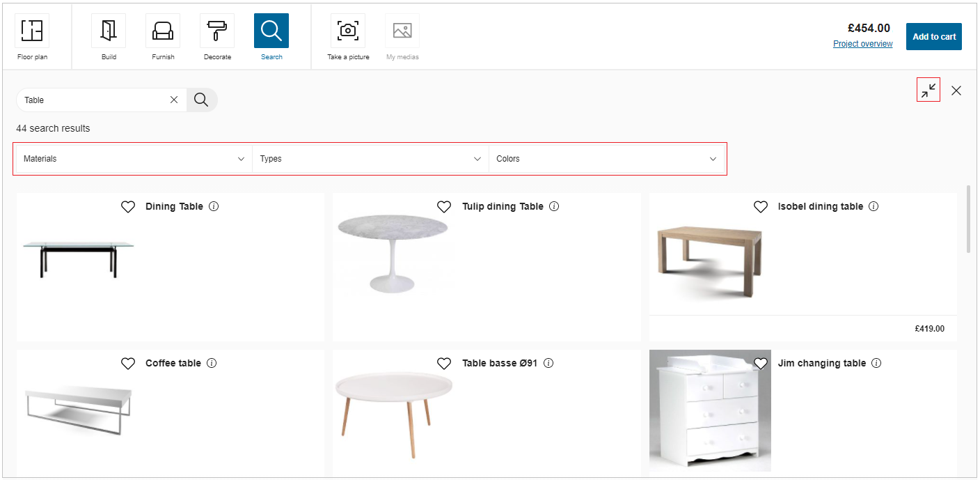Open the Furnish armchair tool
The width and height of the screenshot is (980, 480).
click(x=163, y=31)
